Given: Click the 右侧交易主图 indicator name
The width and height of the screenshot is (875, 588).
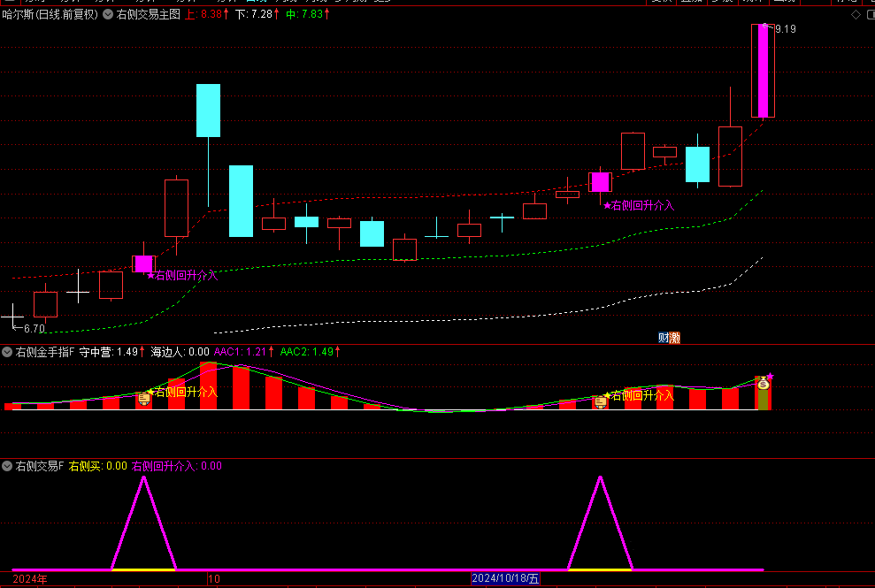Looking at the screenshot, I should [149, 14].
